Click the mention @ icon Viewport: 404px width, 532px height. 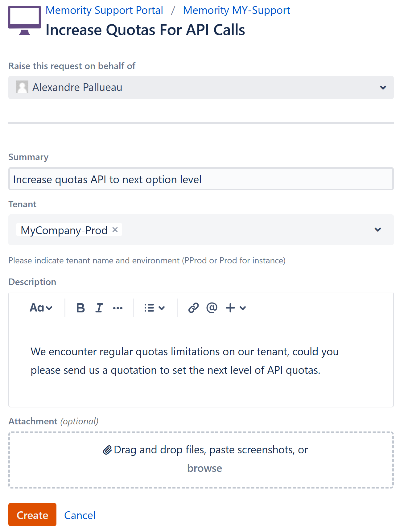tap(212, 308)
